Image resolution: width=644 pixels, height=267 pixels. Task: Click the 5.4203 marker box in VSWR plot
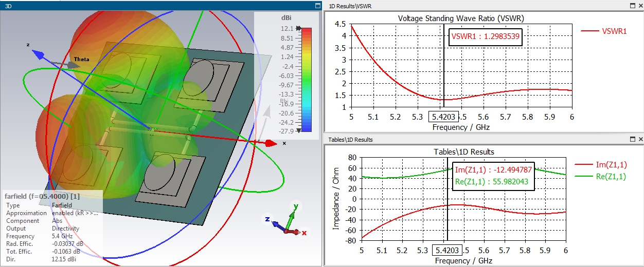click(x=443, y=117)
